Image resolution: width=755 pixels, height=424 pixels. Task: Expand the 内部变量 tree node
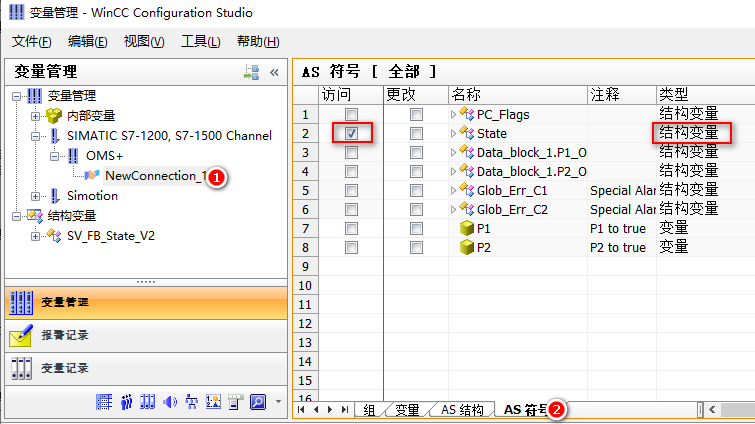pyautogui.click(x=37, y=116)
